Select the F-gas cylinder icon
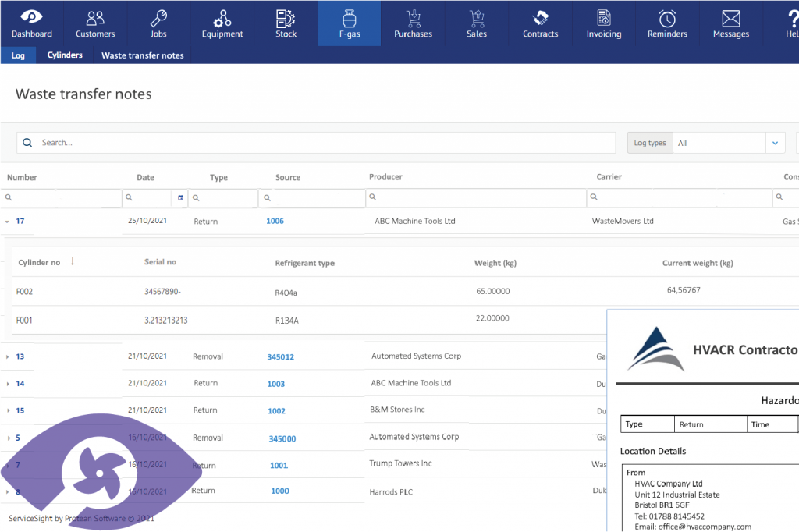The image size is (799, 532). point(350,19)
